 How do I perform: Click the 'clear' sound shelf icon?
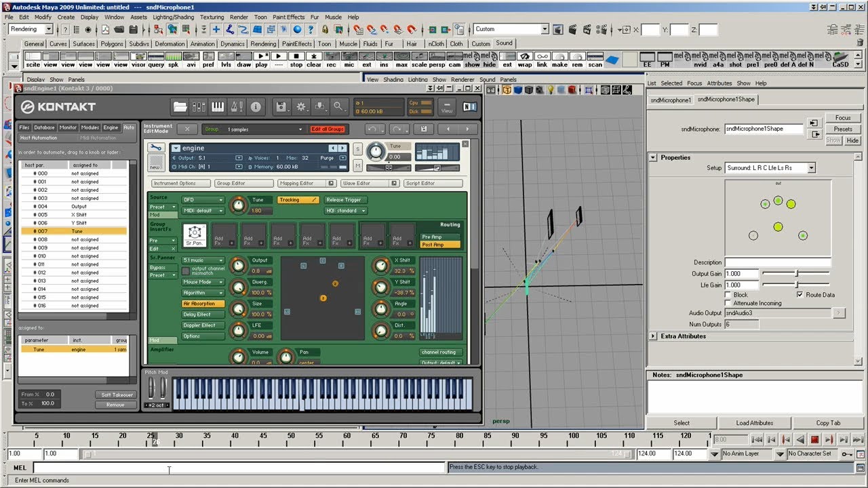(x=314, y=60)
